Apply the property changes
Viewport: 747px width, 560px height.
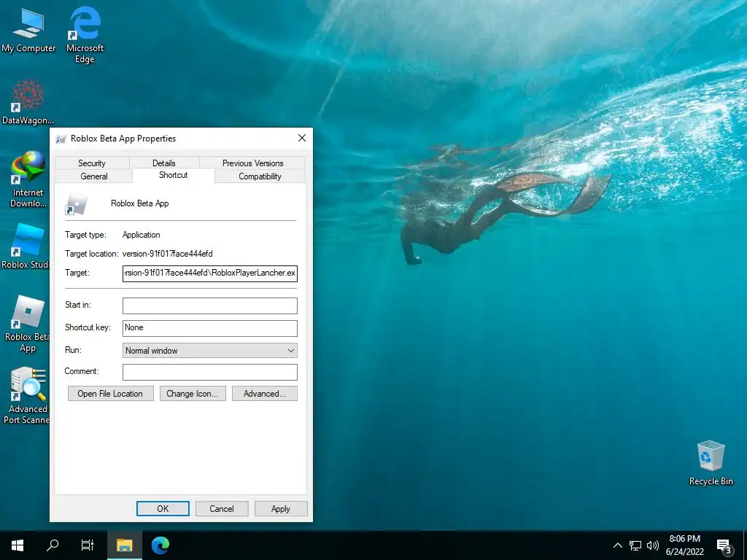click(x=281, y=508)
